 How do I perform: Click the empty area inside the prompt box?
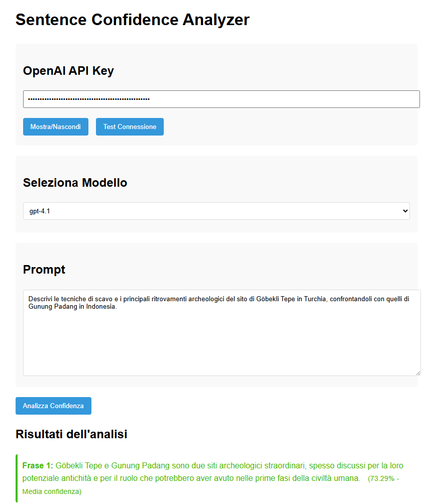pyautogui.click(x=221, y=346)
